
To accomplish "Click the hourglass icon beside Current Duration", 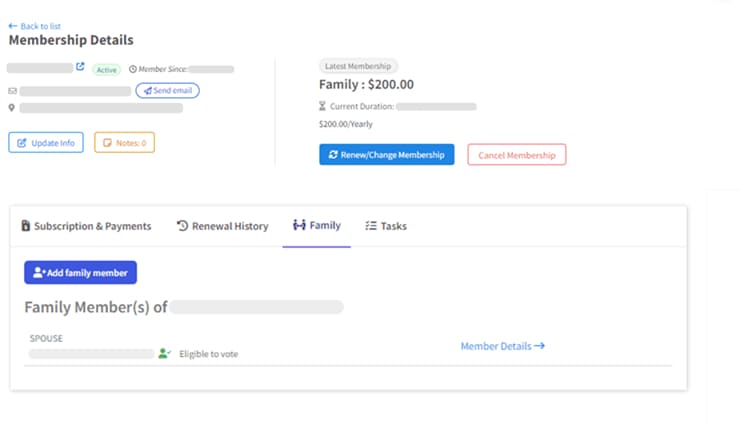I will click(x=322, y=106).
